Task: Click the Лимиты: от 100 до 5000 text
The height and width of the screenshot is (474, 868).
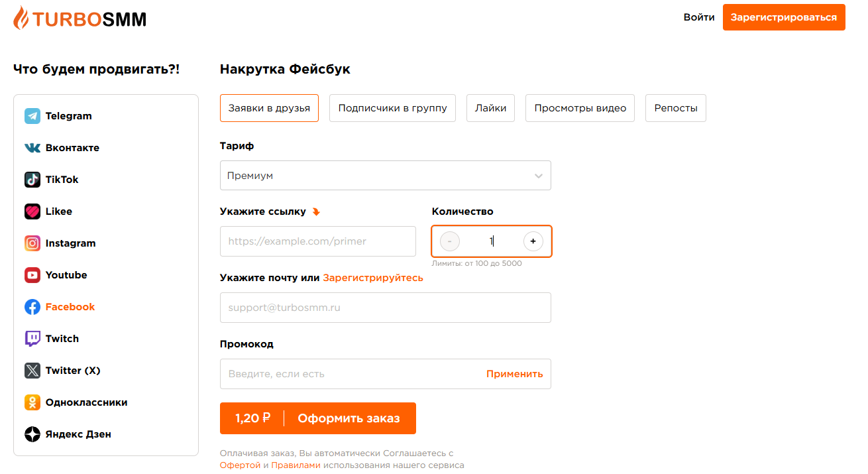Action: pyautogui.click(x=477, y=263)
